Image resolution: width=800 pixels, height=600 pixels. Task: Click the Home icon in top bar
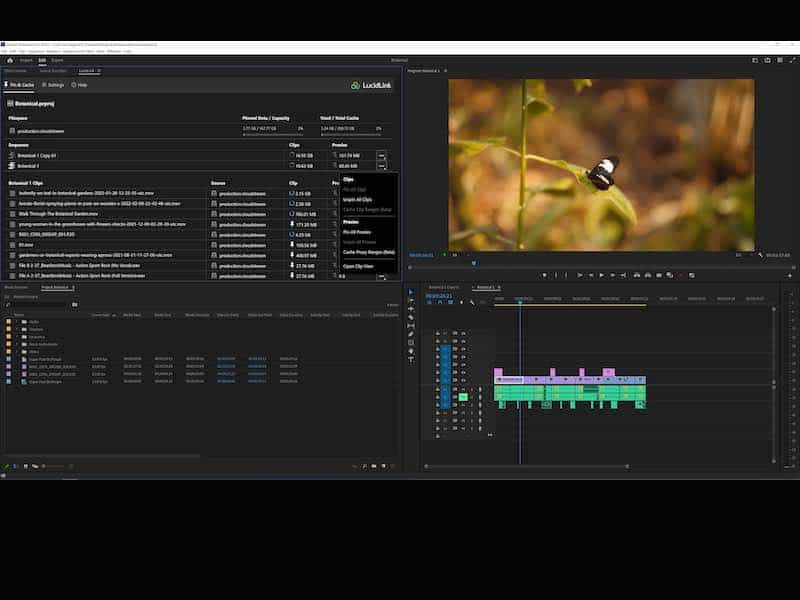(9, 60)
